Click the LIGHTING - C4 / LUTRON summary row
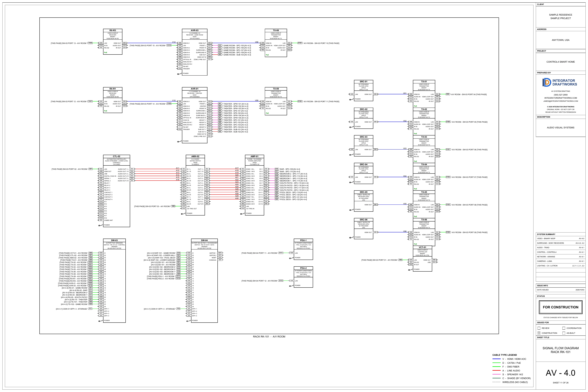This screenshot has height=392, width=588. click(560, 266)
